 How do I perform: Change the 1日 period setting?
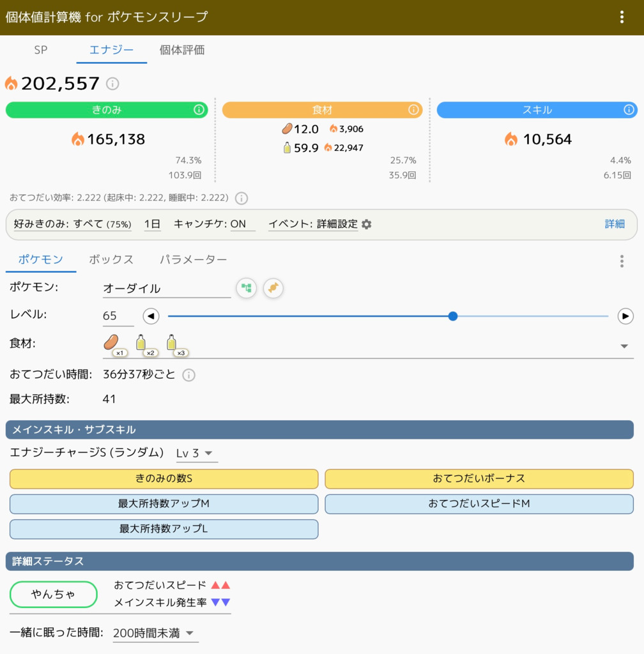point(152,224)
